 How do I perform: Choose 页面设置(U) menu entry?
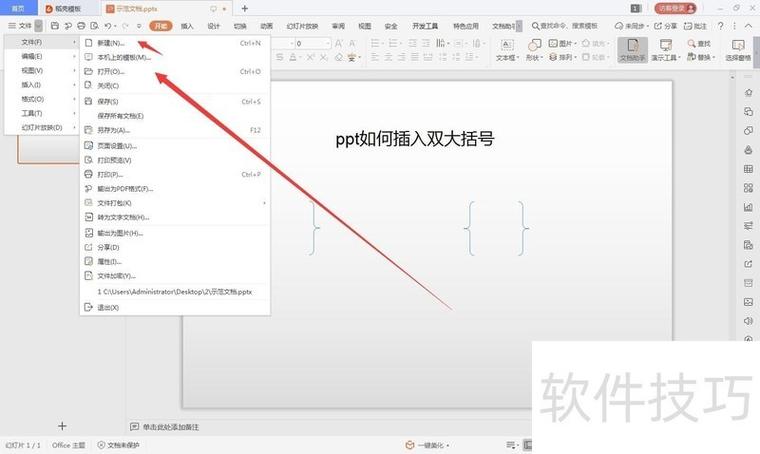point(174,145)
